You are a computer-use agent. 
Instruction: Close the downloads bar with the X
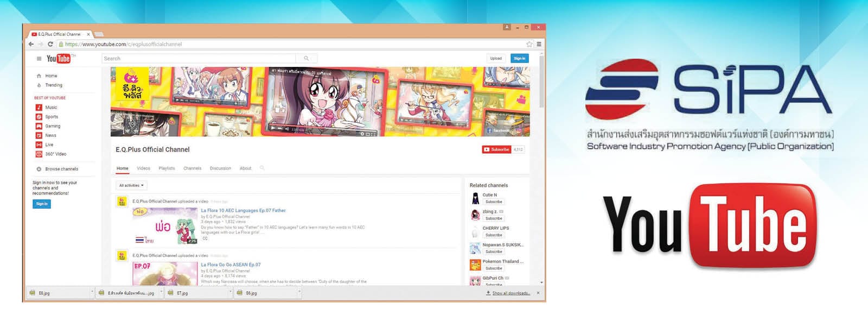pyautogui.click(x=538, y=293)
